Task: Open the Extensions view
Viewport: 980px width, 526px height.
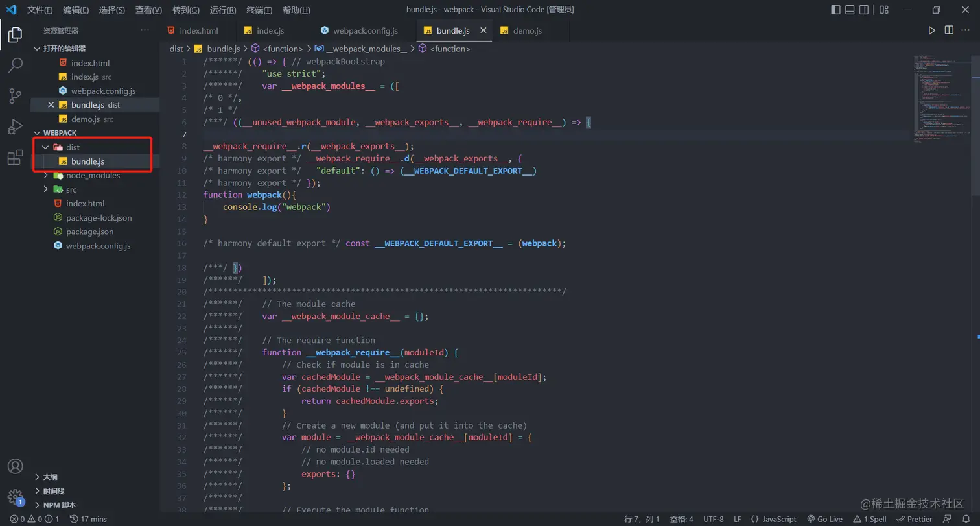Action: tap(15, 158)
